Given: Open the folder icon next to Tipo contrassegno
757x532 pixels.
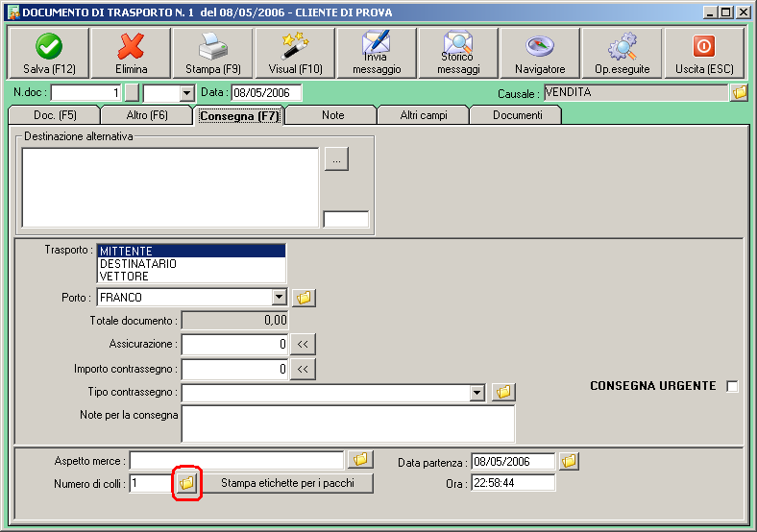Looking at the screenshot, I should [x=503, y=392].
